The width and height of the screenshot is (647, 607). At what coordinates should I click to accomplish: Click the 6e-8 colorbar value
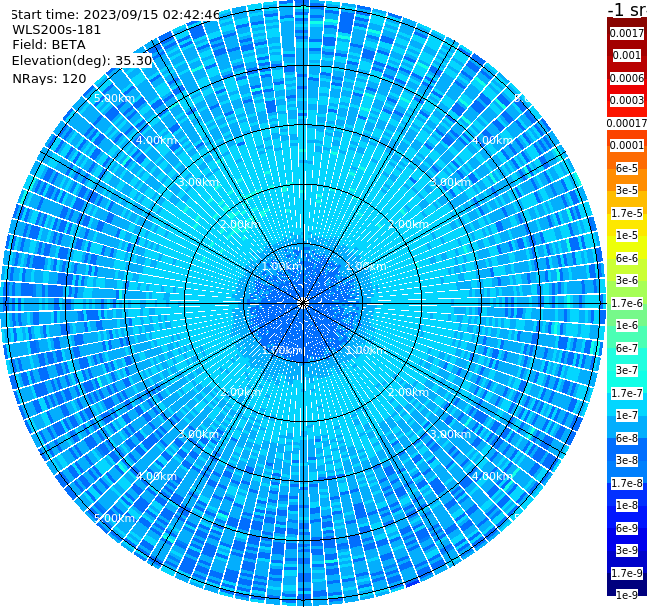coord(627,438)
